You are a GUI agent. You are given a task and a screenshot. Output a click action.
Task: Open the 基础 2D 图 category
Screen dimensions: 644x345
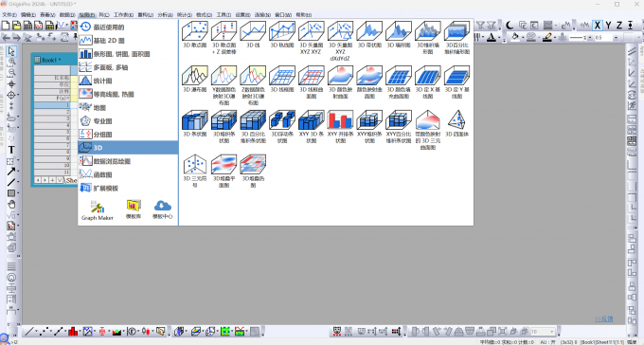pyautogui.click(x=128, y=41)
